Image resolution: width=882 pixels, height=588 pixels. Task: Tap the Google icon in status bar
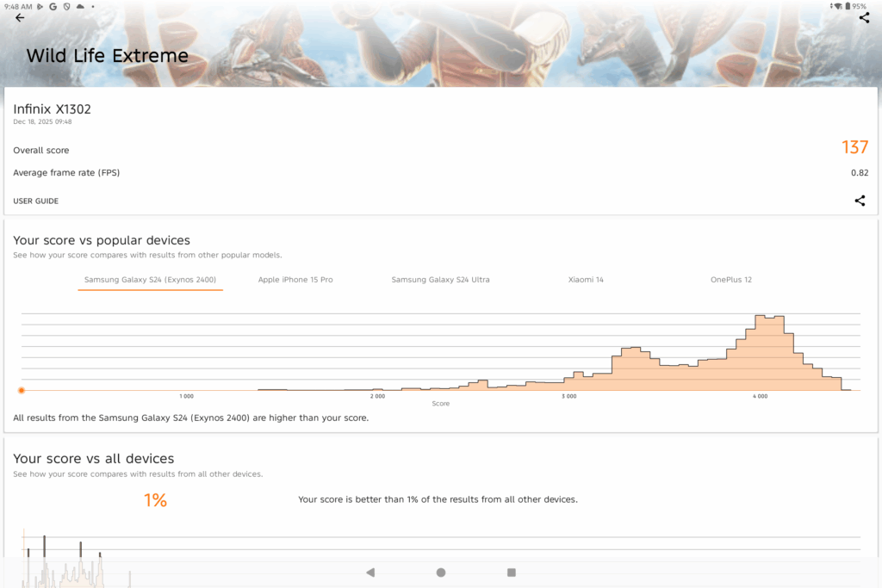tap(53, 6)
